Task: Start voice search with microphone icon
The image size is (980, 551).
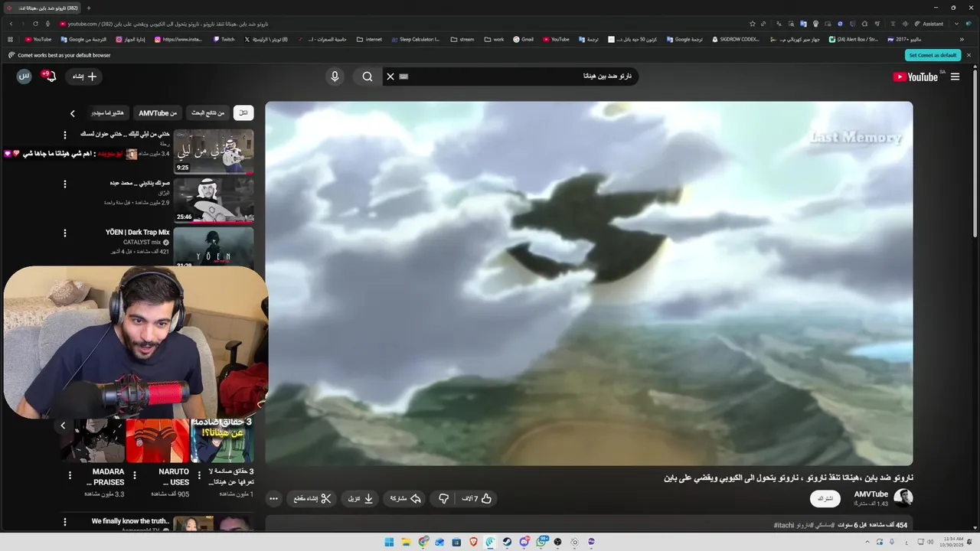Action: coord(335,77)
